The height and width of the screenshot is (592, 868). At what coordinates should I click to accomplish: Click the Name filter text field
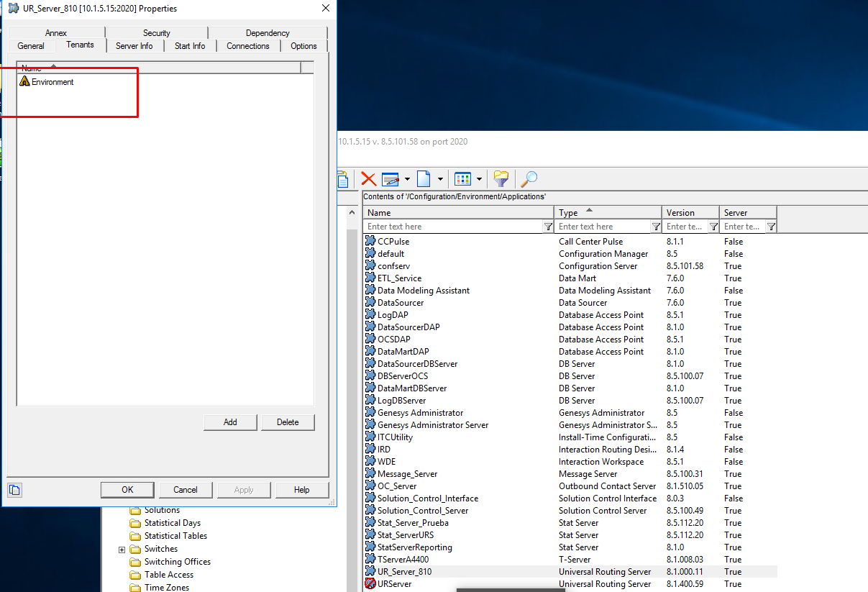[x=454, y=227]
